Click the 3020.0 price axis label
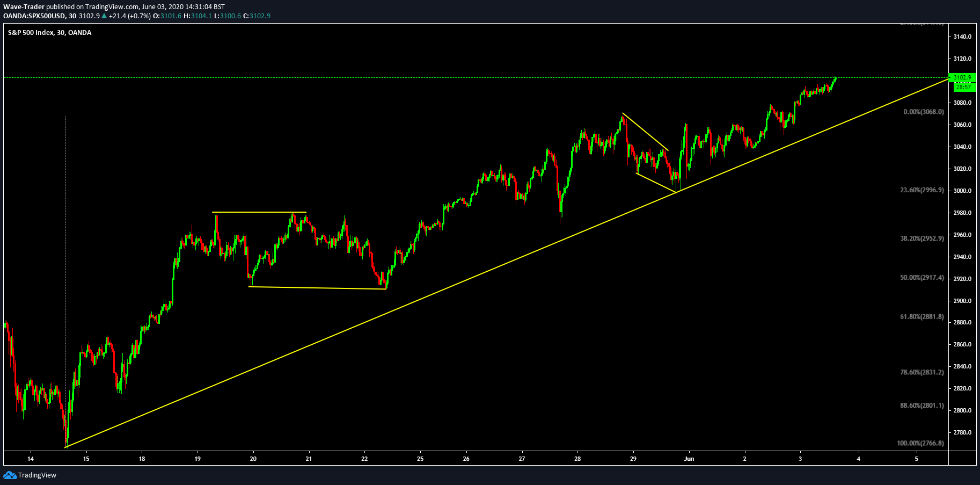Image resolution: width=980 pixels, height=485 pixels. pos(963,169)
